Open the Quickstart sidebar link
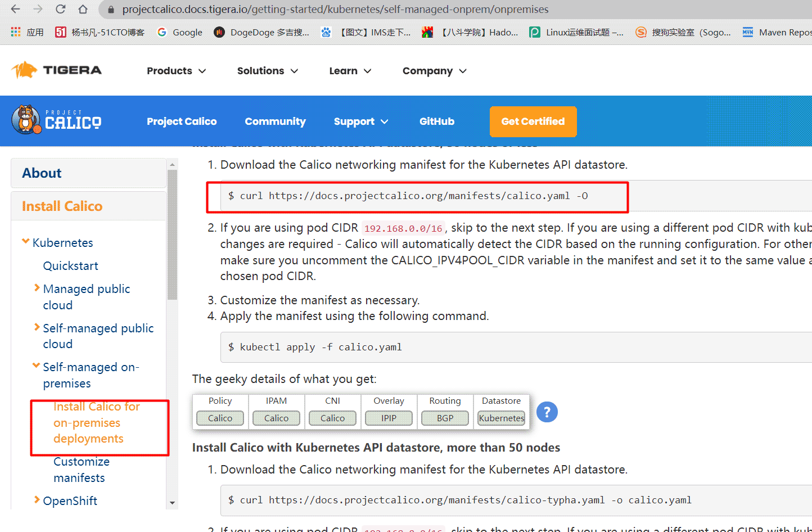 70,265
